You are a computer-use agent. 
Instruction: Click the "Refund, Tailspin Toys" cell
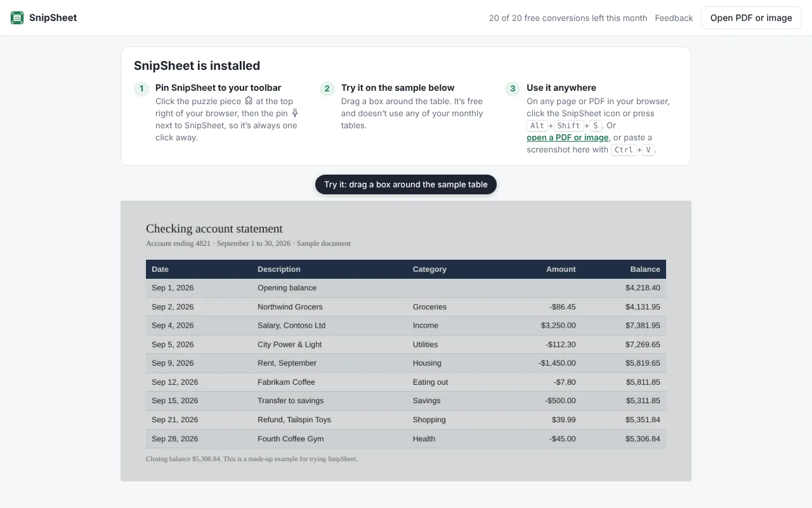tap(294, 420)
